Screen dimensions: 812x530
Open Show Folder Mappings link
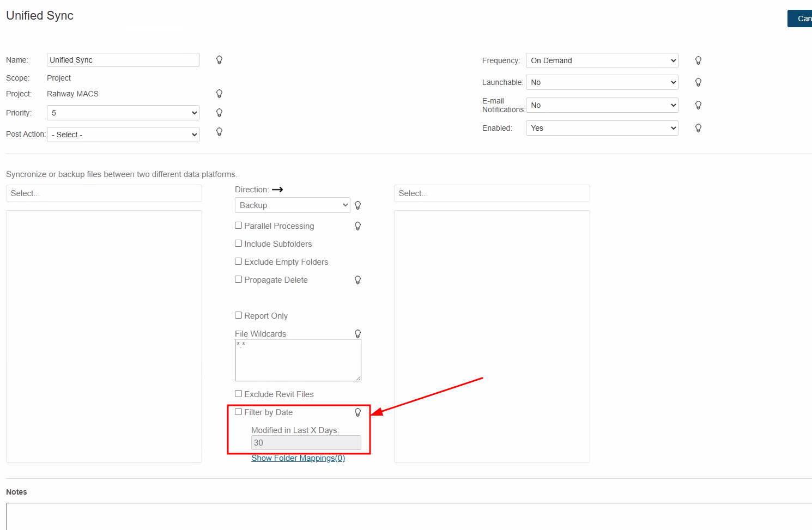(298, 458)
